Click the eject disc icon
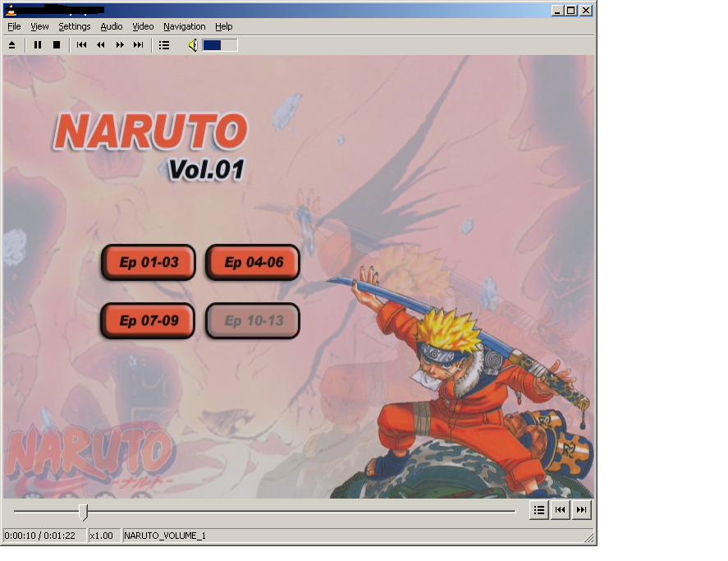 point(12,45)
